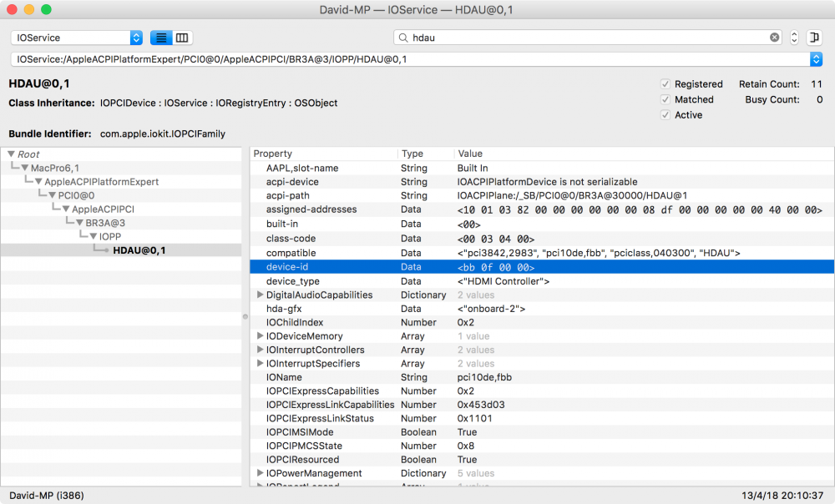Image resolution: width=835 pixels, height=504 pixels.
Task: Click the search magnifier icon
Action: [x=403, y=38]
